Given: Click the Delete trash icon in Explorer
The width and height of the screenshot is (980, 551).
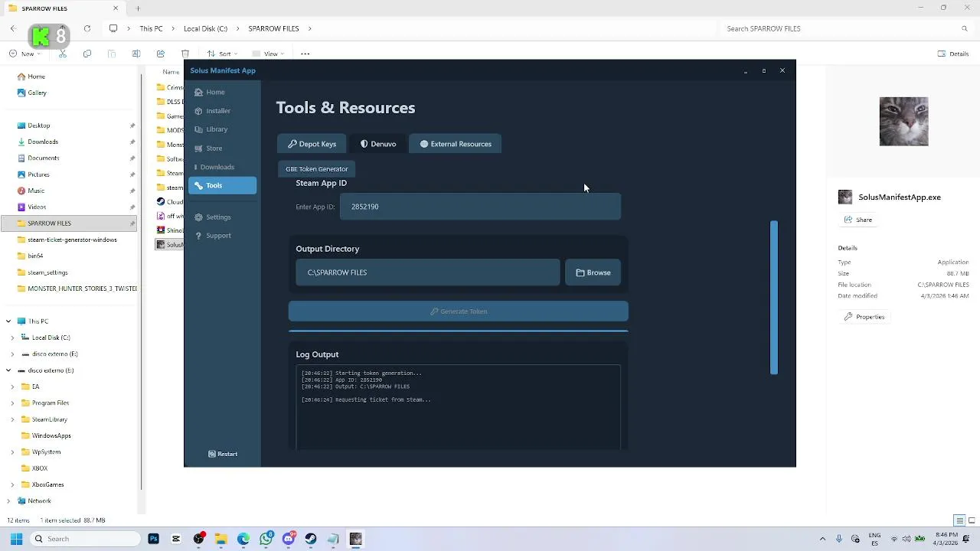Looking at the screenshot, I should pyautogui.click(x=185, y=54).
